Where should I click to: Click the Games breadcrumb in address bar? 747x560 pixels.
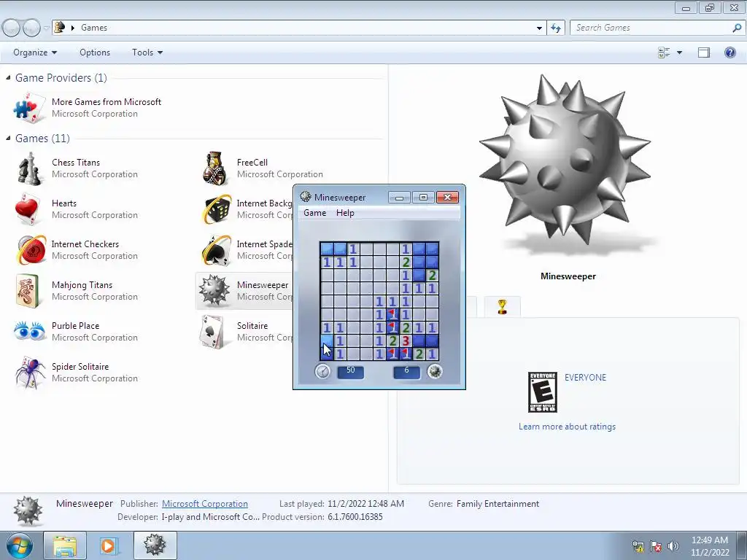94,28
